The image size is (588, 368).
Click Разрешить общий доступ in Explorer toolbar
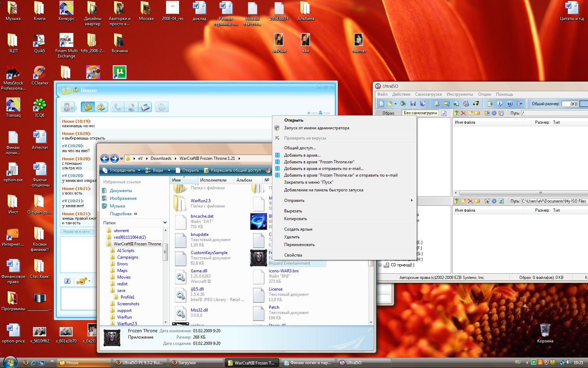tap(232, 170)
